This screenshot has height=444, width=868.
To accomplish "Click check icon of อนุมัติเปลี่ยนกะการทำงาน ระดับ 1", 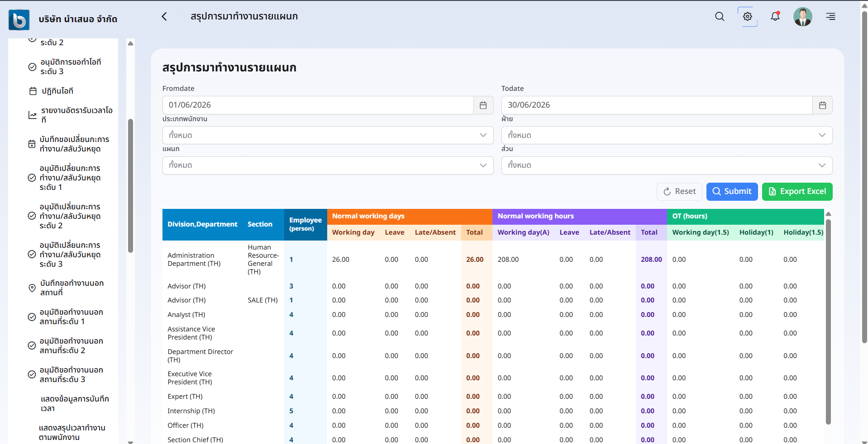I will coord(32,178).
